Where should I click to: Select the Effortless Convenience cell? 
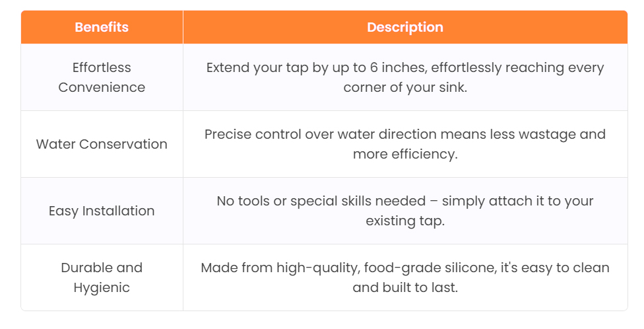coord(102,77)
